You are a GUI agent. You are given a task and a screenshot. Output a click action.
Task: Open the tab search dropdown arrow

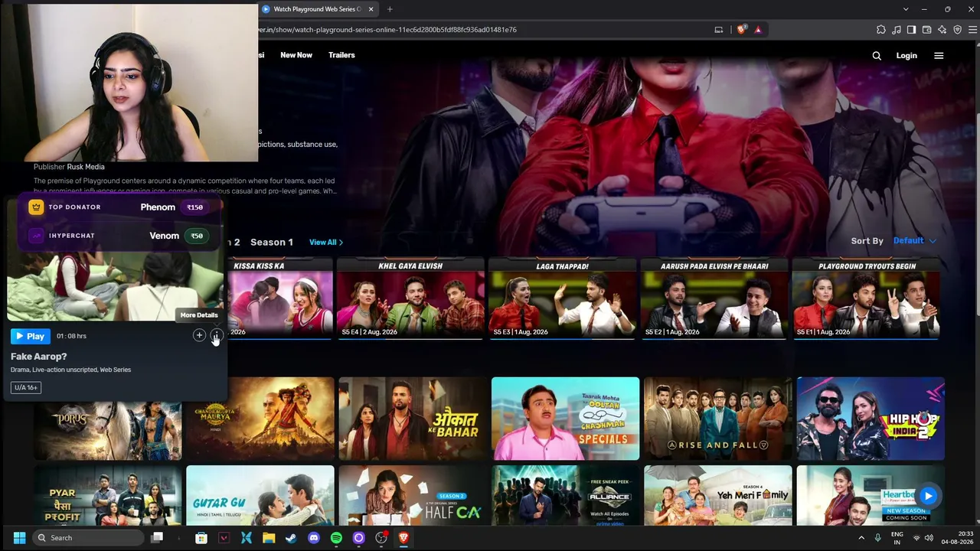pos(906,9)
